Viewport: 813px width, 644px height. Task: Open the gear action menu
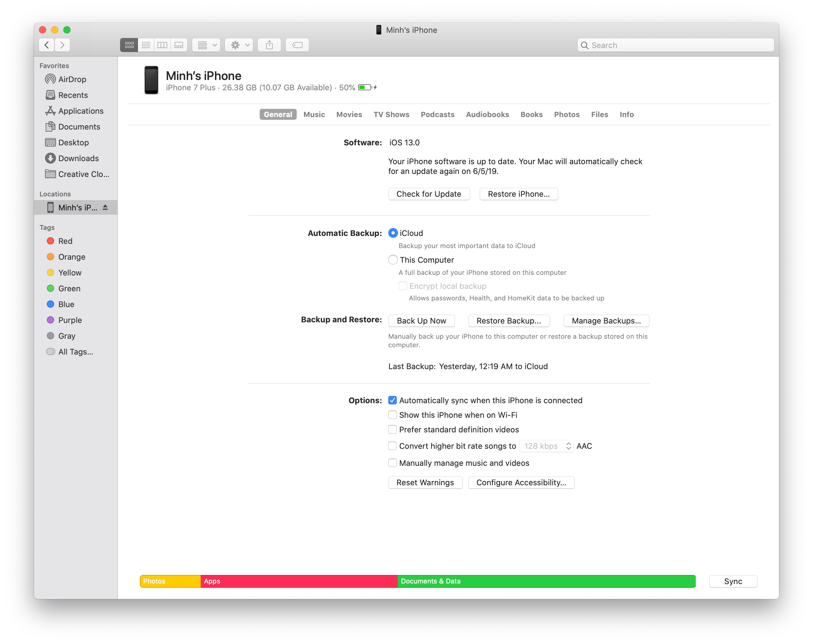(239, 45)
